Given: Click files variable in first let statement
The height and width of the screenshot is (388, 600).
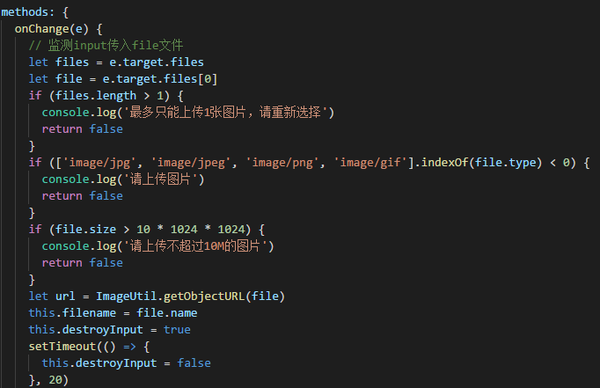Looking at the screenshot, I should coord(72,62).
